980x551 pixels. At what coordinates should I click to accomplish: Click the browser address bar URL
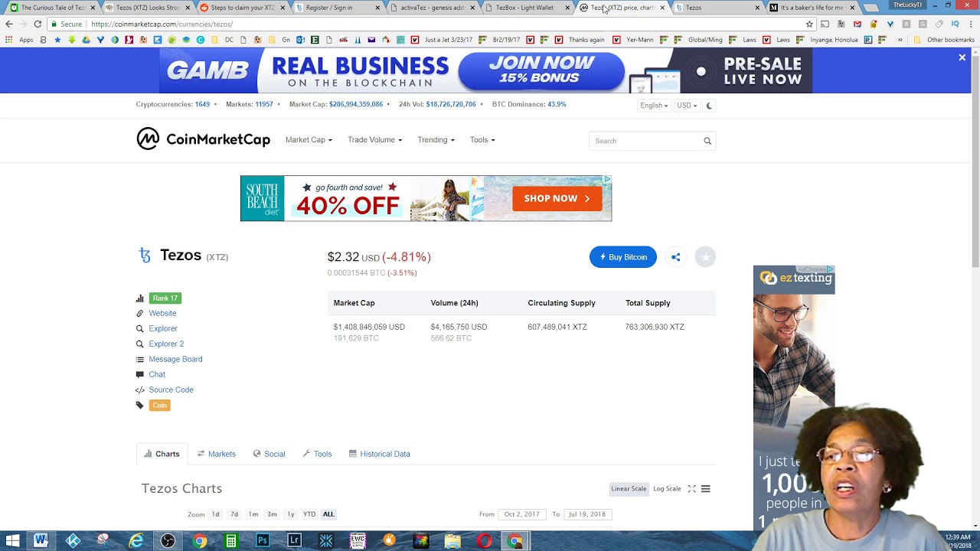tap(162, 24)
